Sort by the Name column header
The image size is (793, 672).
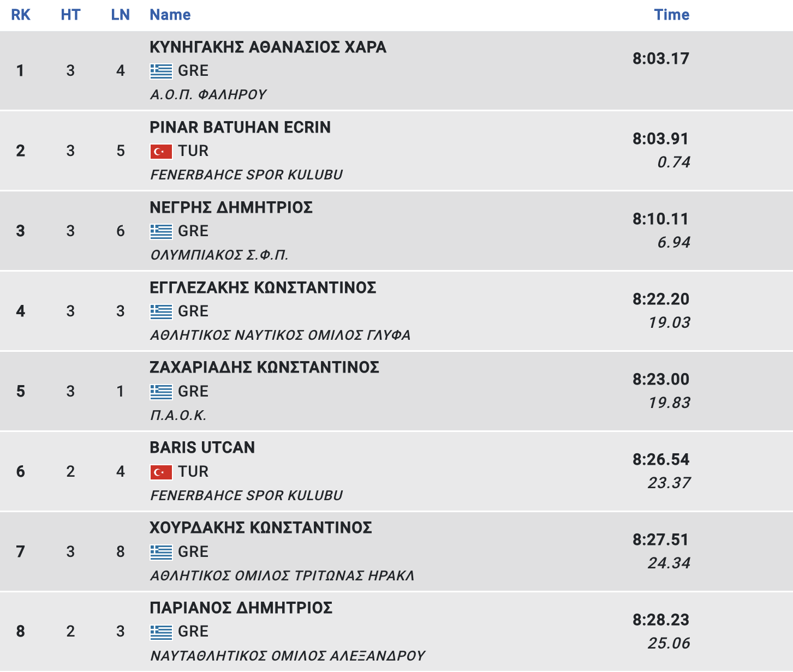170,15
